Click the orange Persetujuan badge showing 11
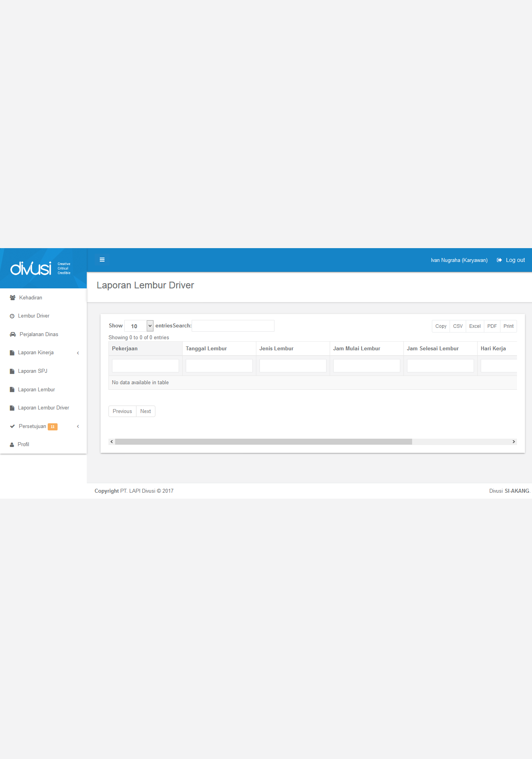This screenshot has height=759, width=532. click(52, 426)
